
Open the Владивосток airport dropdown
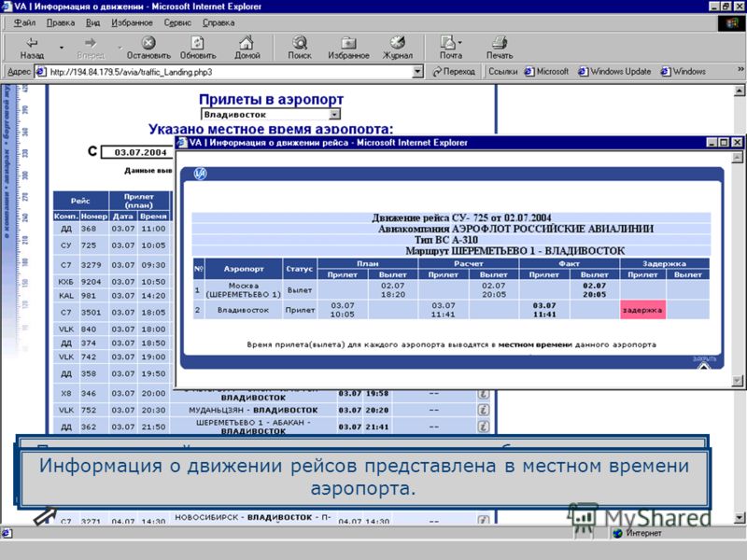pyautogui.click(x=271, y=114)
